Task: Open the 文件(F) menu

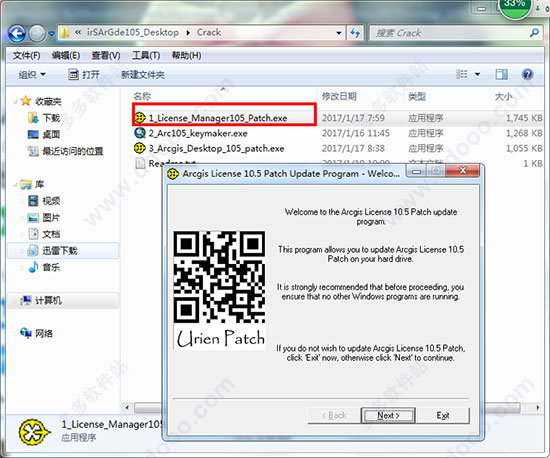Action: [26, 55]
